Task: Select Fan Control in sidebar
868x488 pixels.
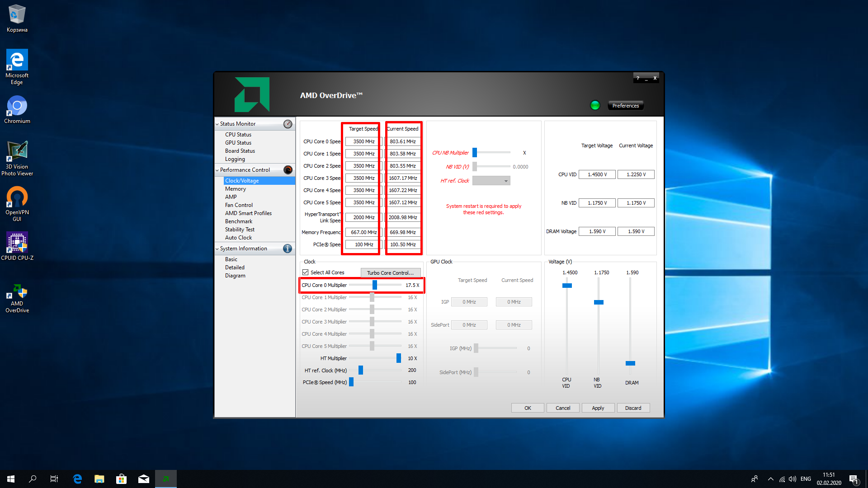Action: point(239,205)
